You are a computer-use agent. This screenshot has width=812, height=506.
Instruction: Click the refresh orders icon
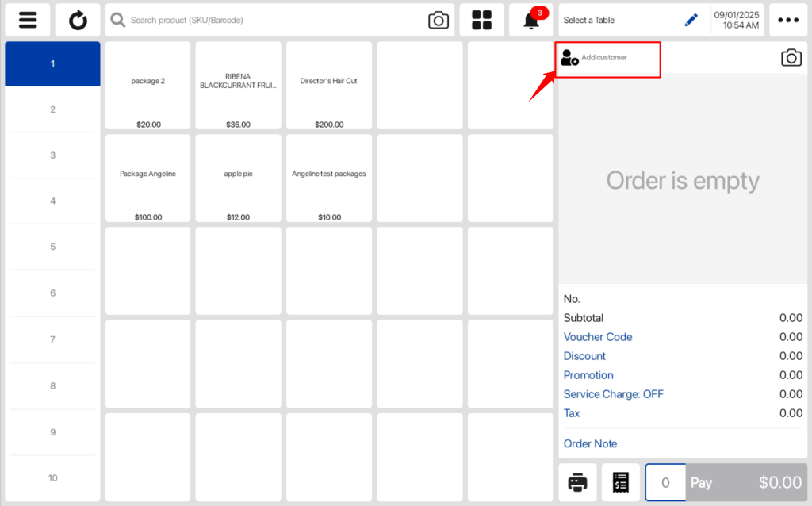pos(77,20)
